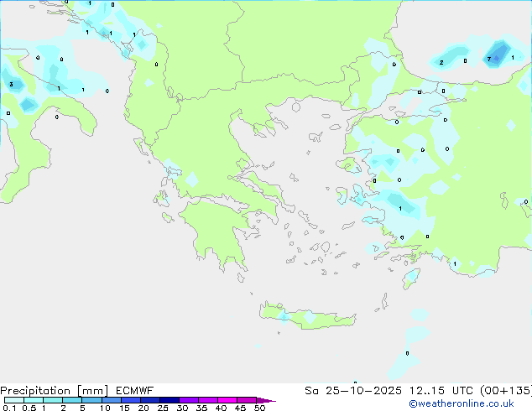Click the '2' precipitation value on map
The height and width of the screenshot is (411, 532).
pos(441,62)
